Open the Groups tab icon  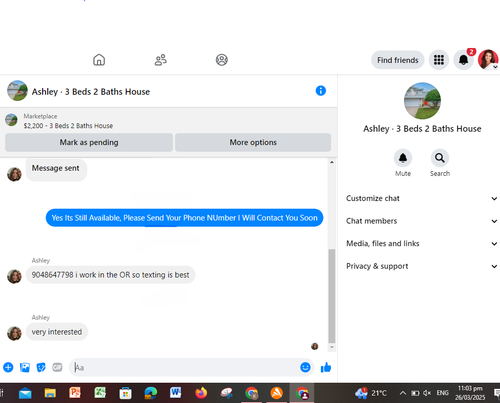point(222,60)
